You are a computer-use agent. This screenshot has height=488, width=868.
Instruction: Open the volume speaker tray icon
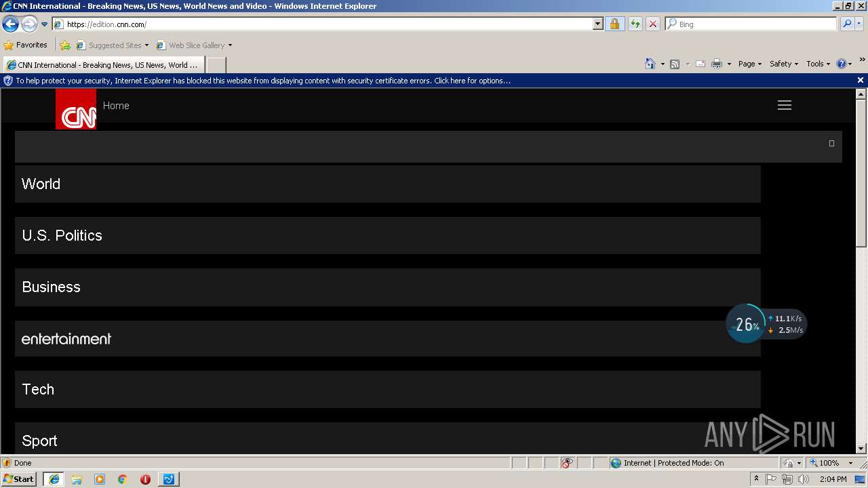[x=804, y=479]
